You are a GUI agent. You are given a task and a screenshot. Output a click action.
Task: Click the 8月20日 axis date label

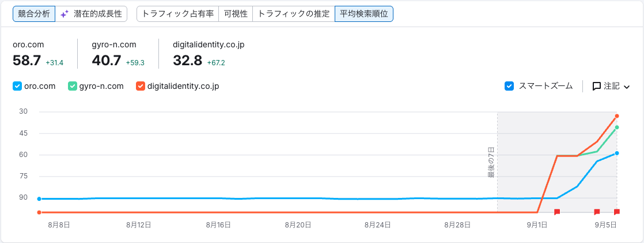pos(297,225)
